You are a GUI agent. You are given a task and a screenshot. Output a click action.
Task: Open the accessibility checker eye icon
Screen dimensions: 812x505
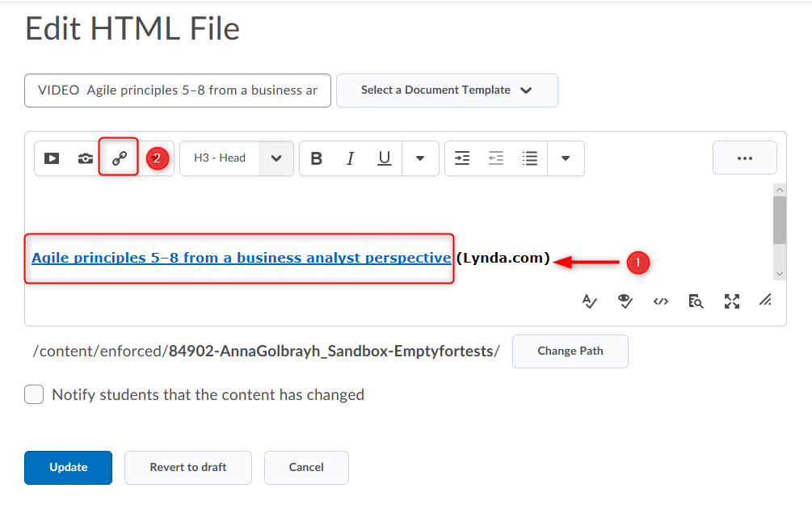coord(625,301)
